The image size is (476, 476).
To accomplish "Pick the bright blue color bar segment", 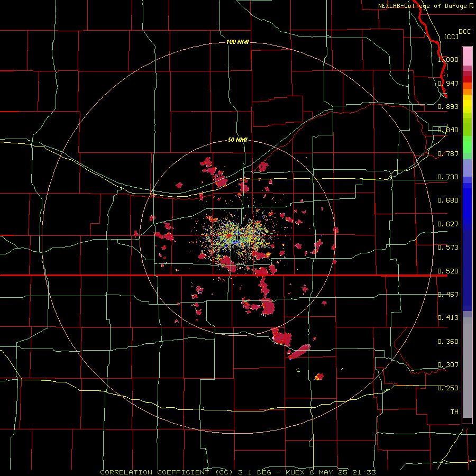I will point(467,206).
